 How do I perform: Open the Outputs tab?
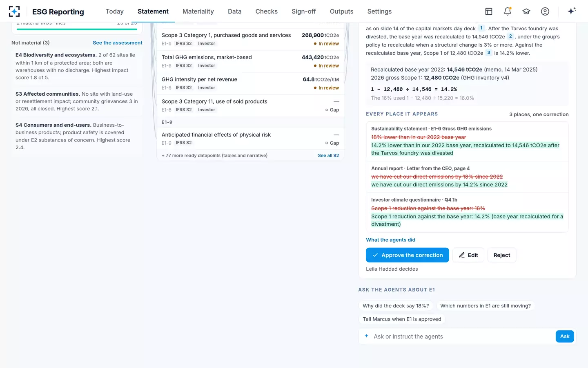point(341,11)
